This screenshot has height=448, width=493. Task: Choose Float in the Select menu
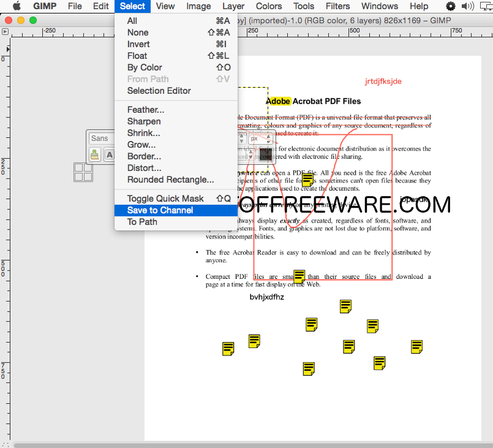coord(176,56)
